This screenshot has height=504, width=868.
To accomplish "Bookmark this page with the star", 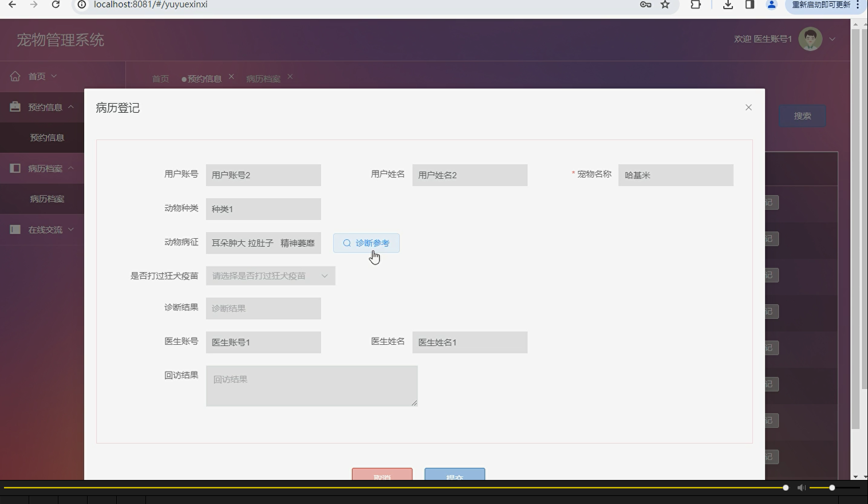I will (x=665, y=5).
